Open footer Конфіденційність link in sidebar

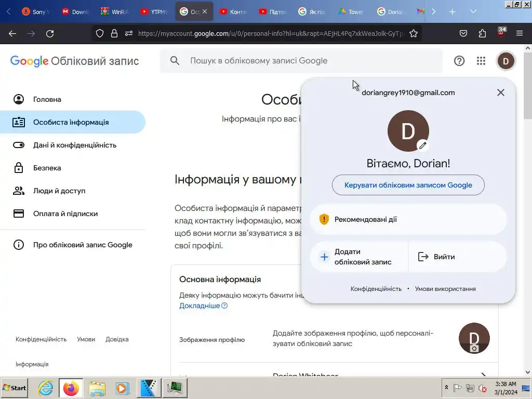41,339
